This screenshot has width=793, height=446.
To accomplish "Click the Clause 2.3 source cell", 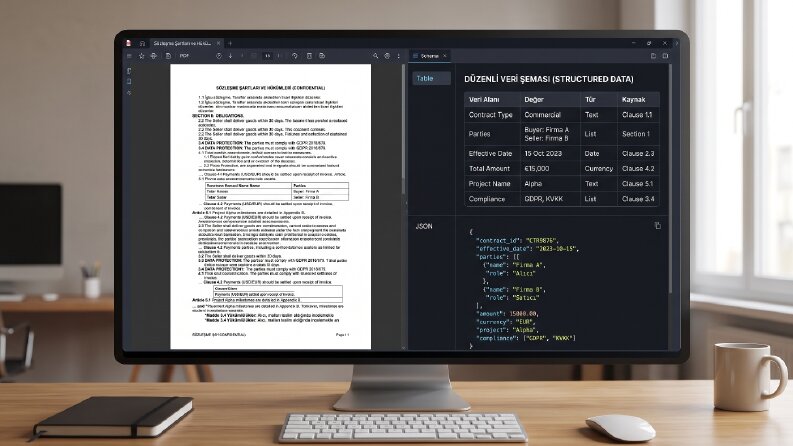I will 638,153.
